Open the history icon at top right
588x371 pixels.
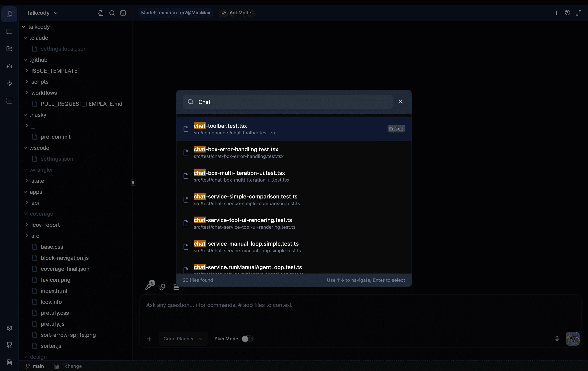click(567, 13)
